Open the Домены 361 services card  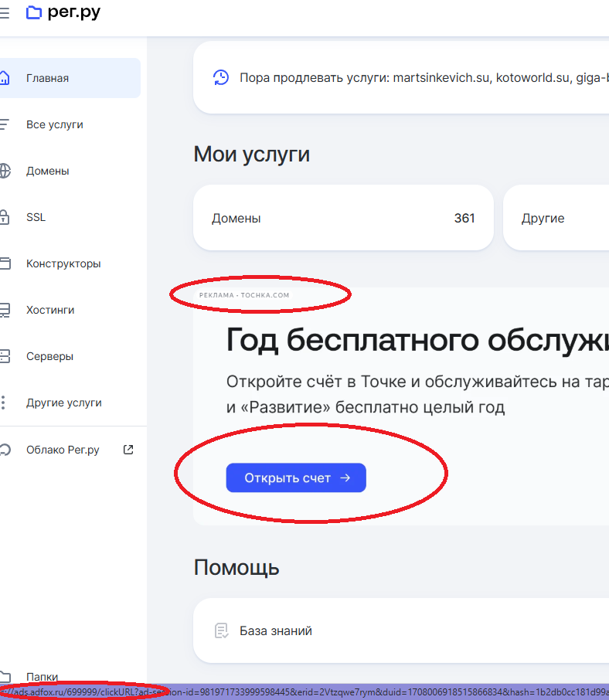[x=342, y=218]
